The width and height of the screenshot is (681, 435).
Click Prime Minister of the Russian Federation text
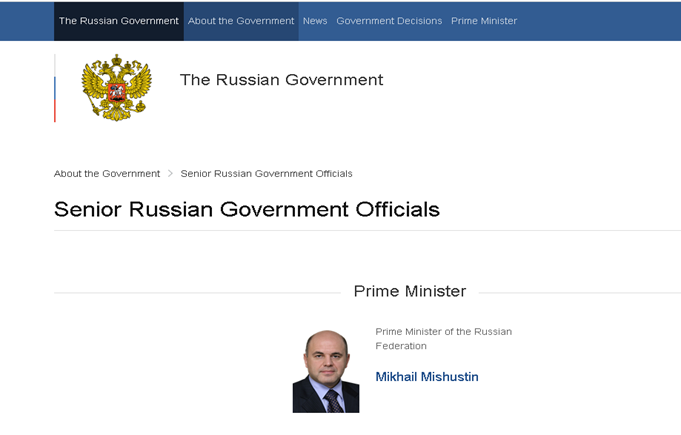pyautogui.click(x=443, y=339)
